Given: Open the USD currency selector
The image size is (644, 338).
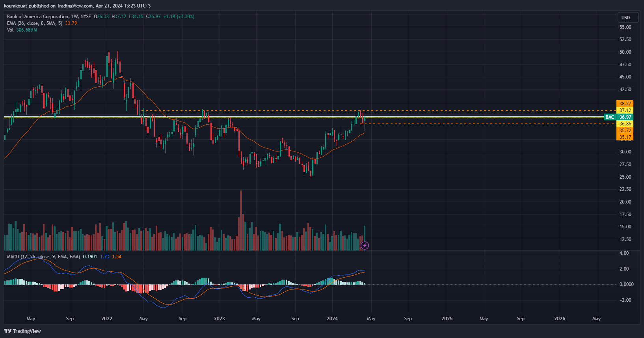Looking at the screenshot, I should coord(628,17).
